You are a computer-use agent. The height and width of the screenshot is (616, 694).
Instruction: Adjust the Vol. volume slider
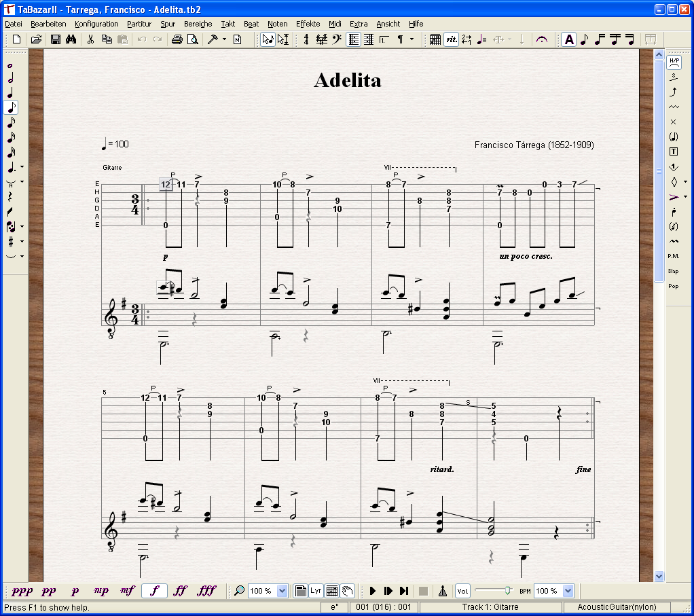click(x=507, y=591)
